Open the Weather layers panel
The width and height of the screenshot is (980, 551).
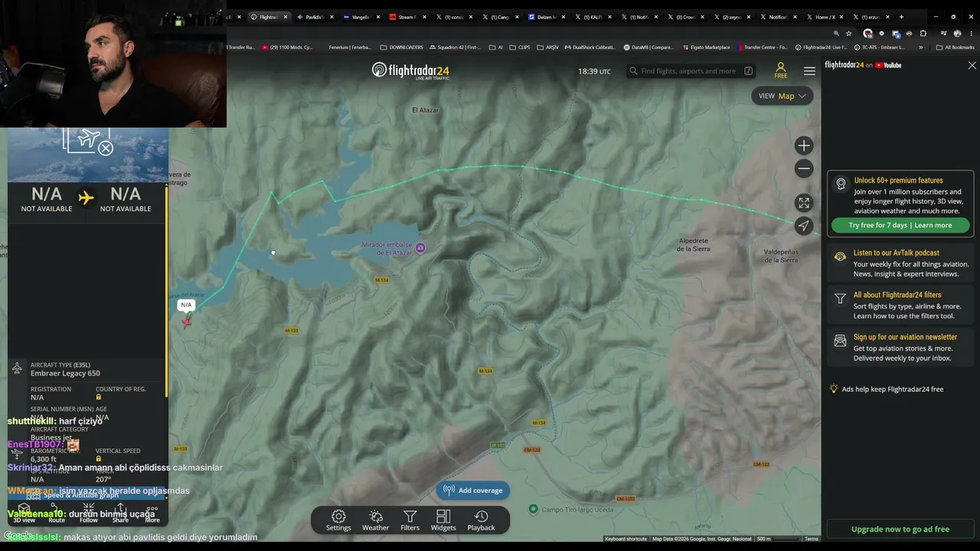tap(375, 520)
